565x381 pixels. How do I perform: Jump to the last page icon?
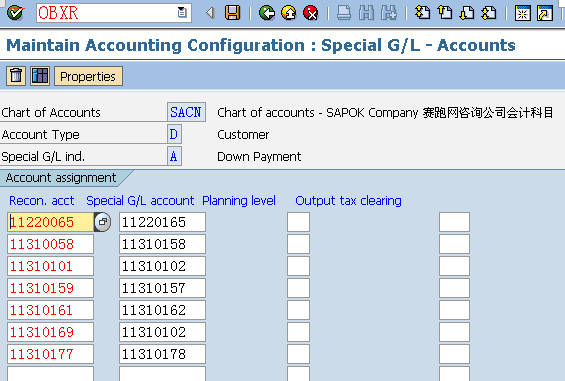[x=489, y=13]
